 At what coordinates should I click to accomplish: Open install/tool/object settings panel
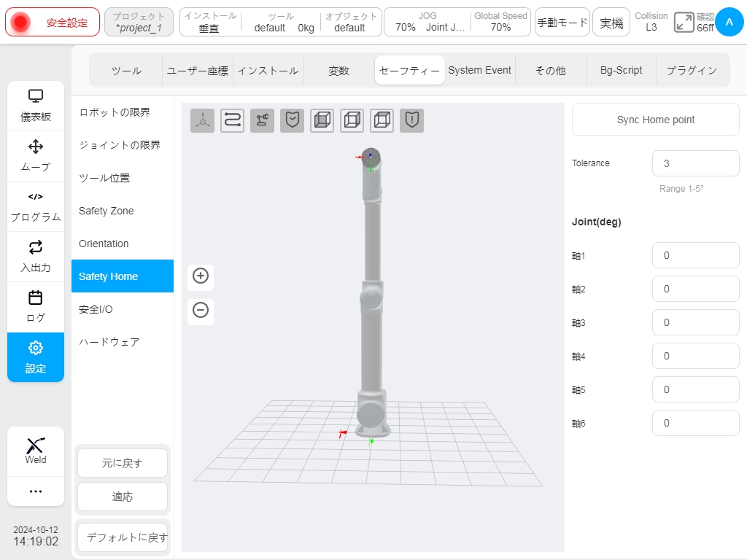281,22
